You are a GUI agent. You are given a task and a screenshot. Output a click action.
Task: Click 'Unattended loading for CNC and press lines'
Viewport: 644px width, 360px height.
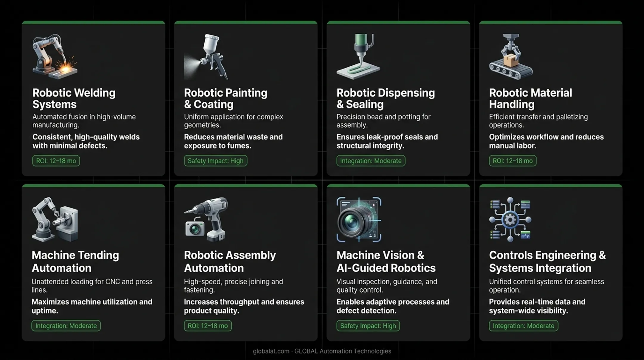pos(92,286)
